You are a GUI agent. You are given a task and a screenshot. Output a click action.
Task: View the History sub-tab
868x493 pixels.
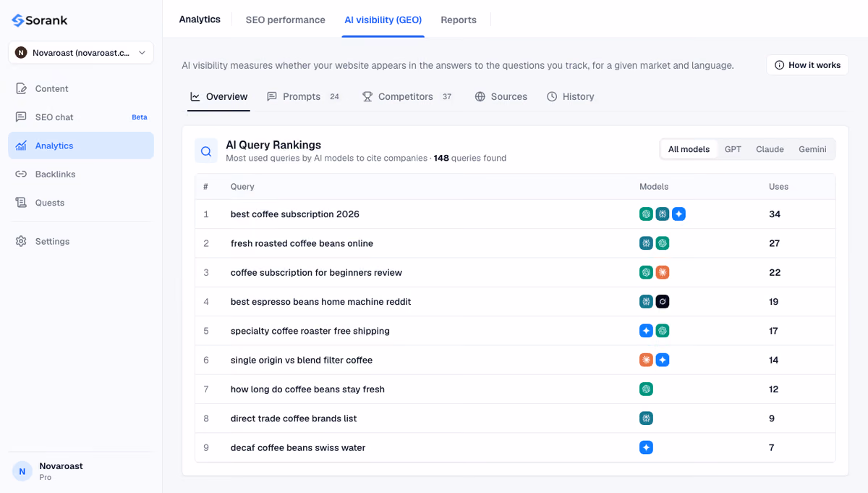coord(570,96)
